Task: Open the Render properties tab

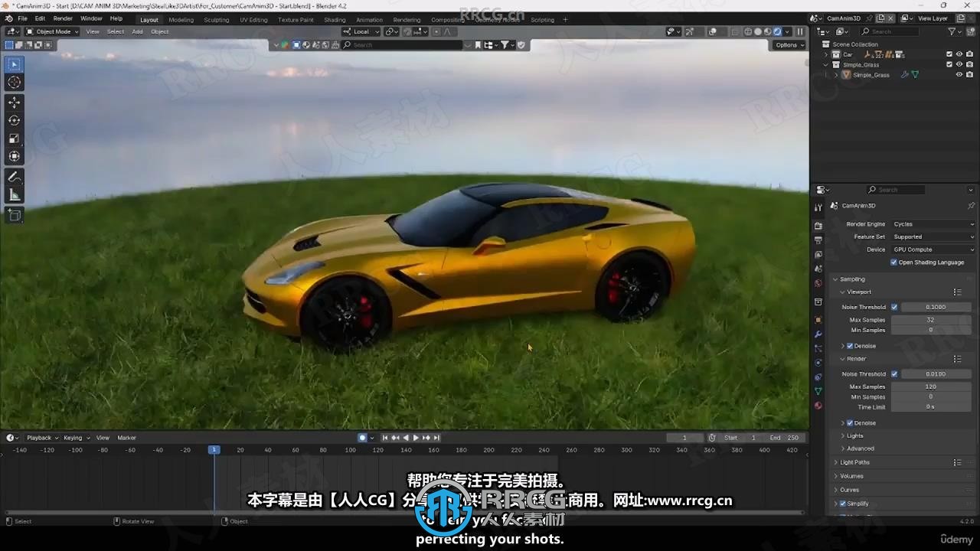Action: pos(818,226)
